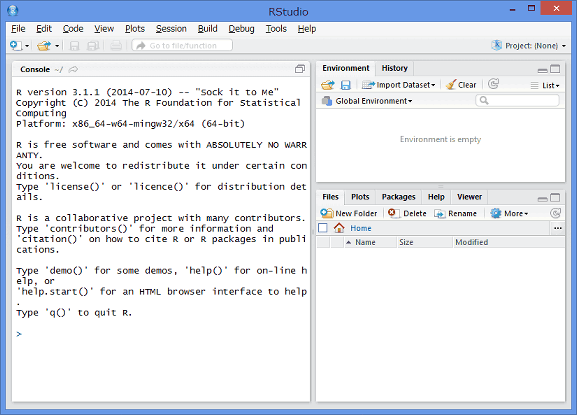Focus the Go to file/function field
The height and width of the screenshot is (415, 577).
point(182,45)
